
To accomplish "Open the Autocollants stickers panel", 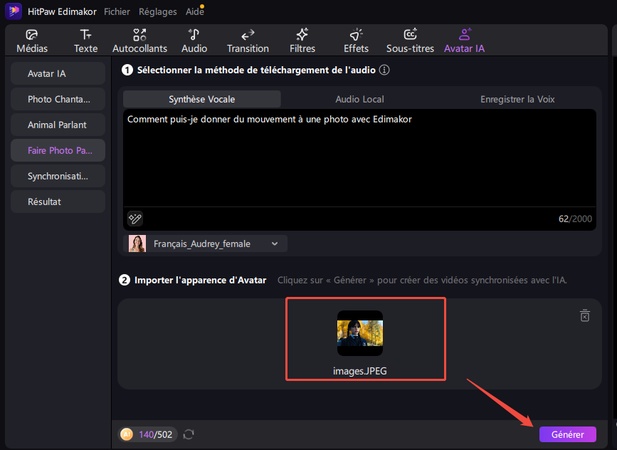I will [139, 40].
